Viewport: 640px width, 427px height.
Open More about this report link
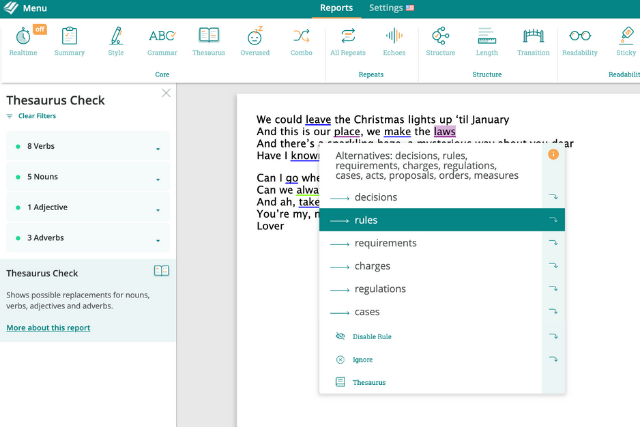(48, 328)
